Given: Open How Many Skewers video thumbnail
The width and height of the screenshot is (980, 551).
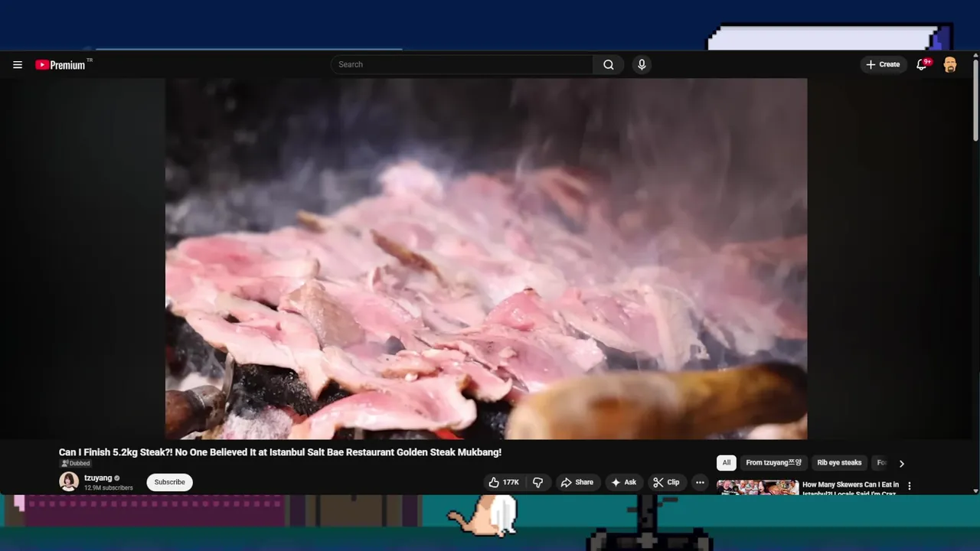Looking at the screenshot, I should click(x=758, y=487).
